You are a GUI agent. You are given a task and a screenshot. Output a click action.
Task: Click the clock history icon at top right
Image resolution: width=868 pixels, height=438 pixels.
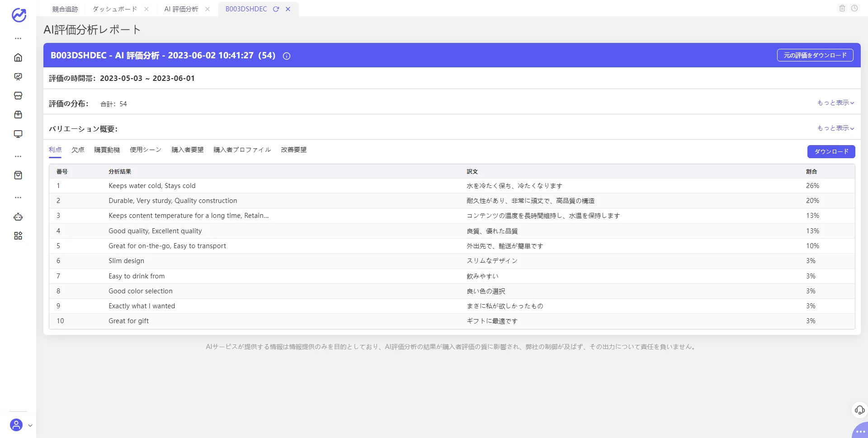click(x=854, y=8)
